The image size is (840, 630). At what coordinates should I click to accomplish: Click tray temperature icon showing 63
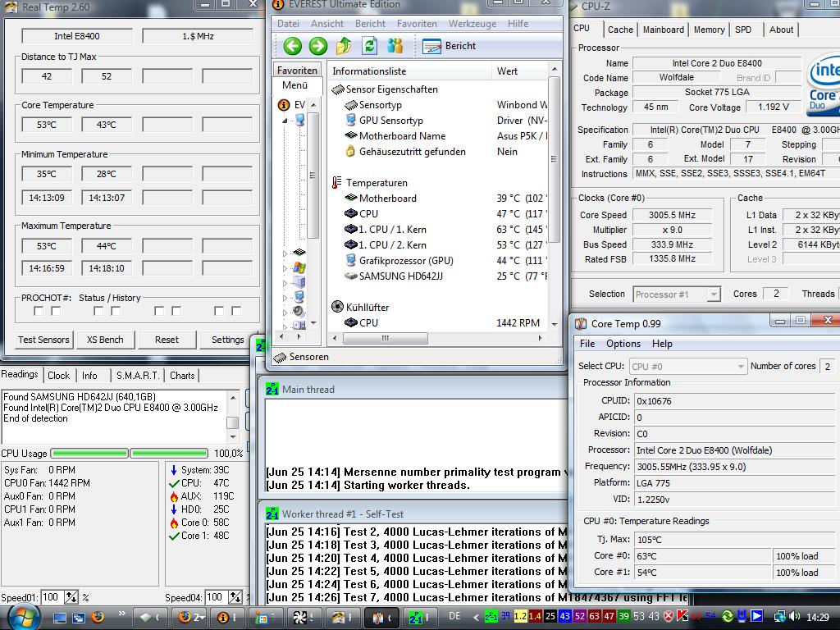click(x=595, y=616)
